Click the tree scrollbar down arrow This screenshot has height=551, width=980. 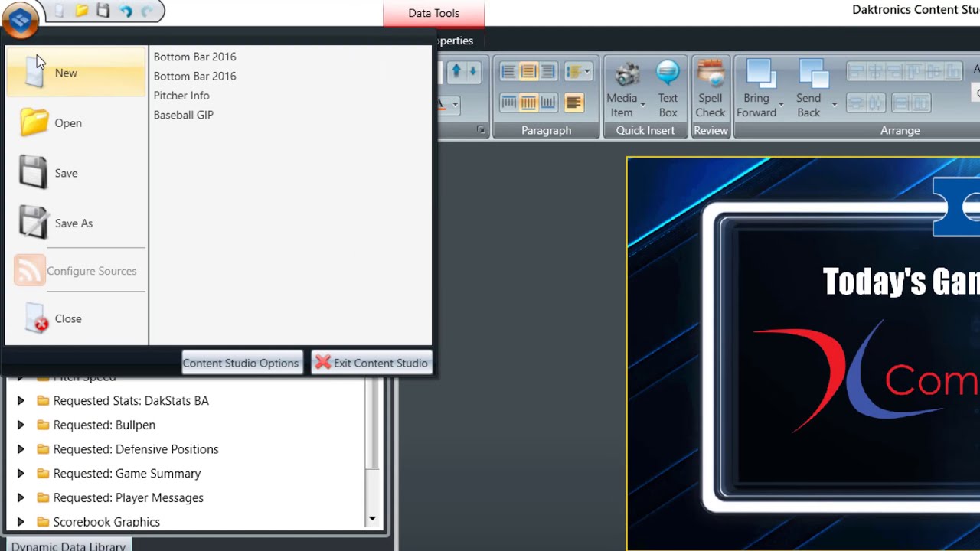(372, 519)
